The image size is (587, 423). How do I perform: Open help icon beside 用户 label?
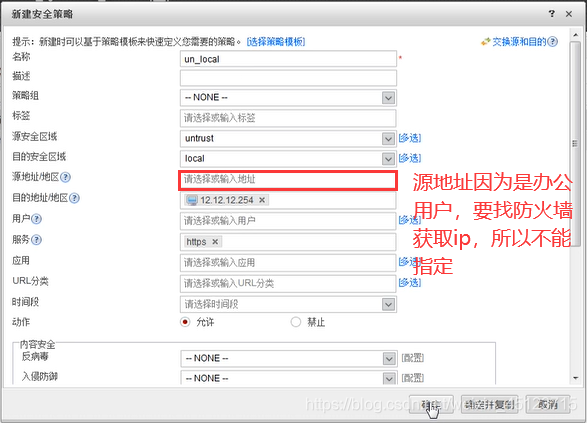(x=36, y=219)
